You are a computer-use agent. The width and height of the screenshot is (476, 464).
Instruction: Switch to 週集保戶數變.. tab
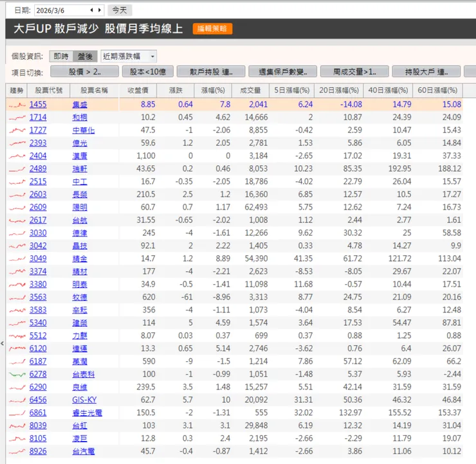coord(282,72)
